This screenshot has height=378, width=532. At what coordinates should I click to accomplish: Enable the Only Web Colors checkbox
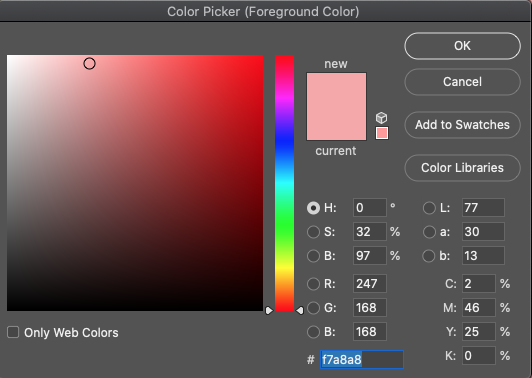coord(13,332)
